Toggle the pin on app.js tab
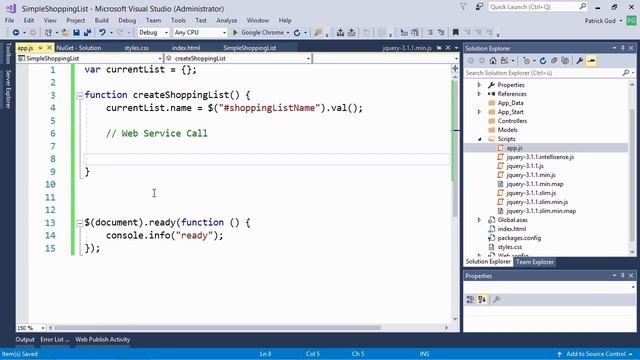This screenshot has height=360, width=640. (40, 48)
